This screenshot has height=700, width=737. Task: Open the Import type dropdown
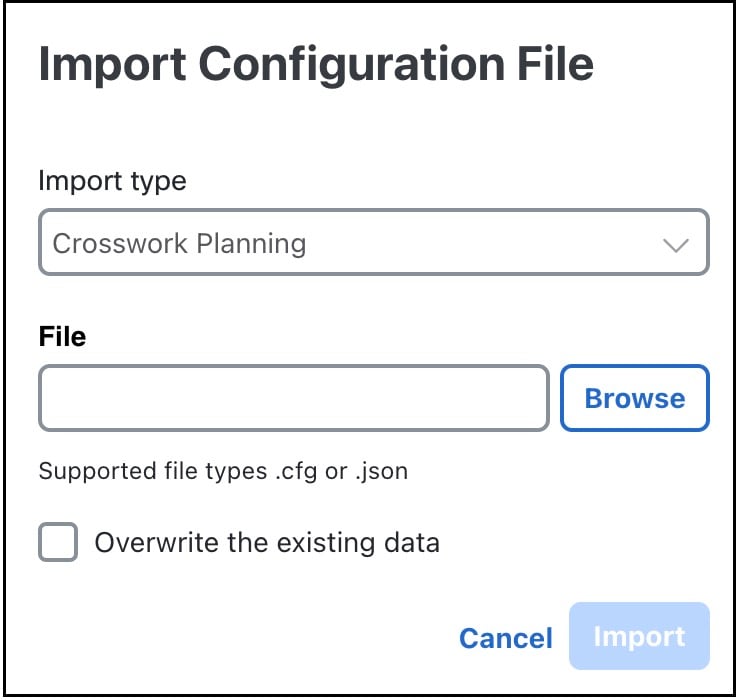pyautogui.click(x=374, y=243)
